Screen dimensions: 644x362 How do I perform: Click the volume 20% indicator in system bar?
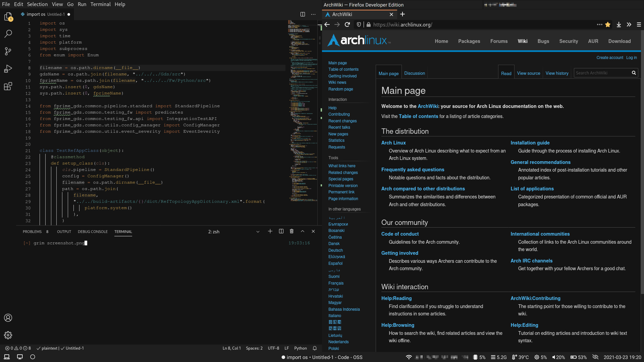[x=558, y=357]
